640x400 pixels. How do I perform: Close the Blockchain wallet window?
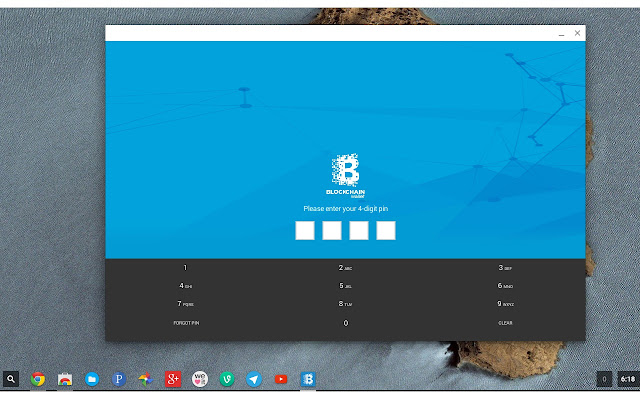pos(577,33)
